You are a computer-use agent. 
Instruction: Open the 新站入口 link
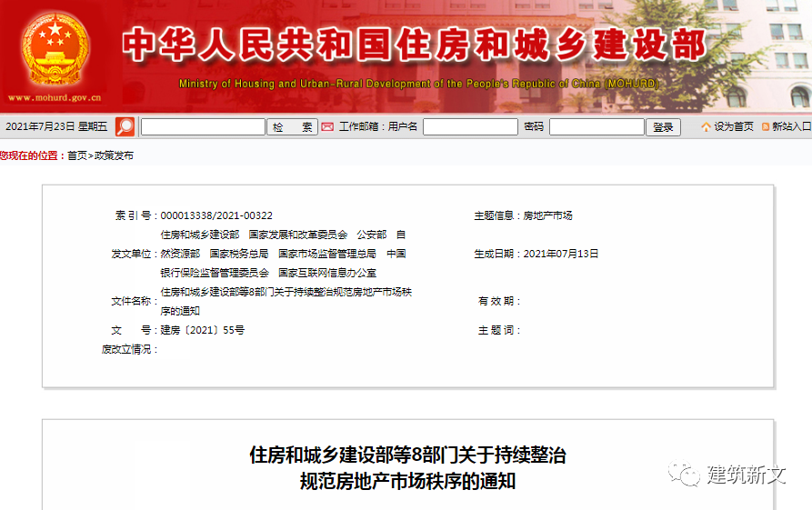tap(790, 127)
